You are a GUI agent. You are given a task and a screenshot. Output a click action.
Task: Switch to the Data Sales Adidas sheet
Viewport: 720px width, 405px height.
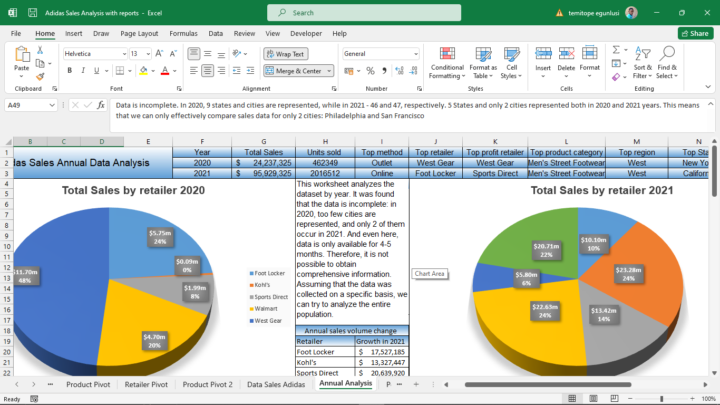pyautogui.click(x=274, y=383)
